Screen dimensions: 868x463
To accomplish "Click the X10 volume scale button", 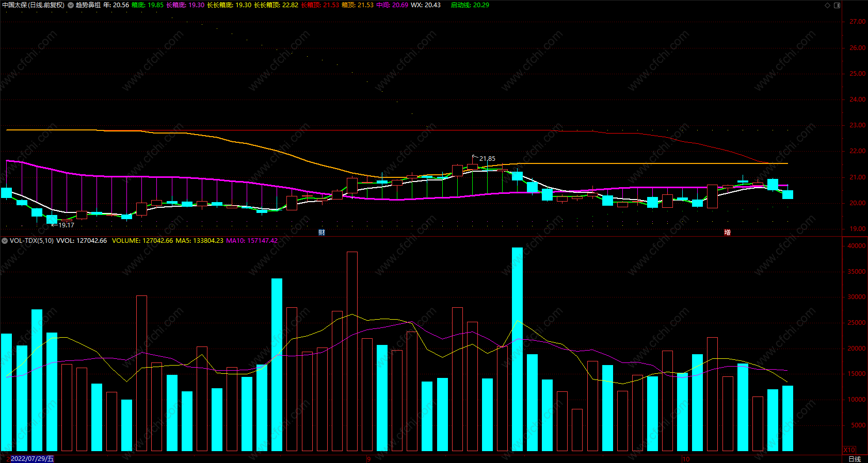I will pos(849,450).
